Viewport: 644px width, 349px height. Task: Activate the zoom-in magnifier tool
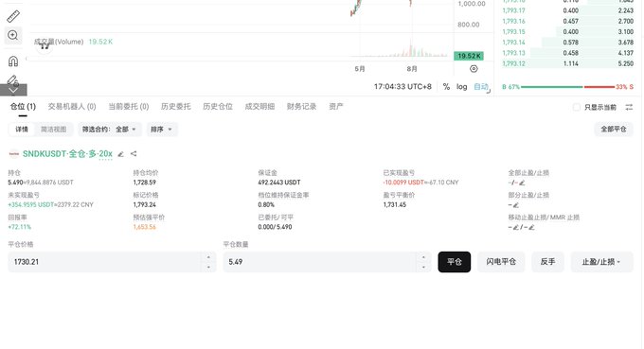pyautogui.click(x=13, y=35)
